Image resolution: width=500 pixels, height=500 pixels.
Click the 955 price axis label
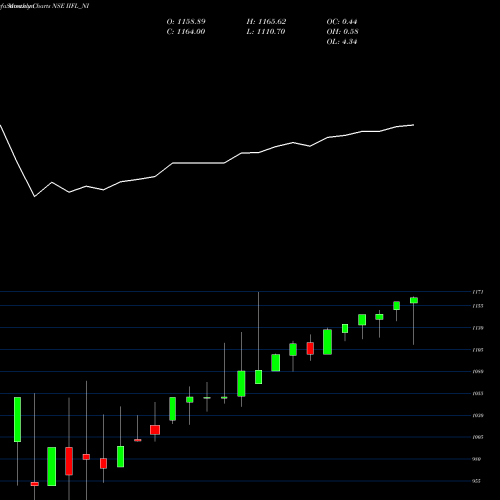tap(477, 481)
